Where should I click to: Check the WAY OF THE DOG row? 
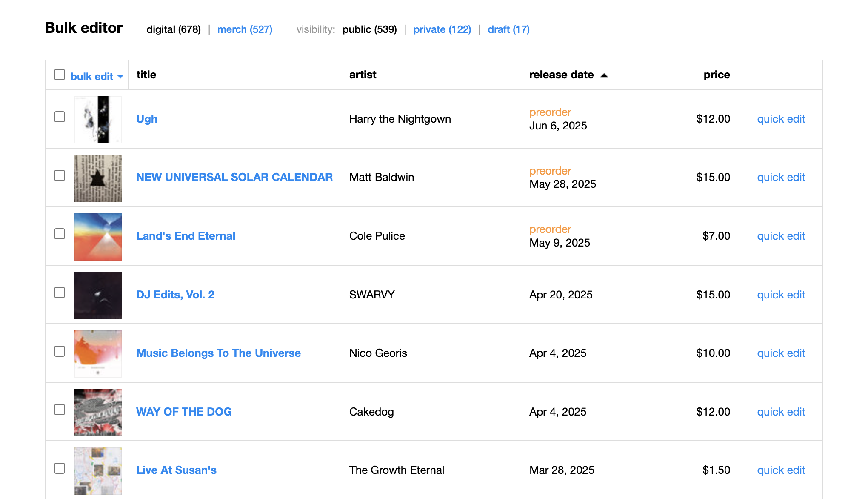60,410
